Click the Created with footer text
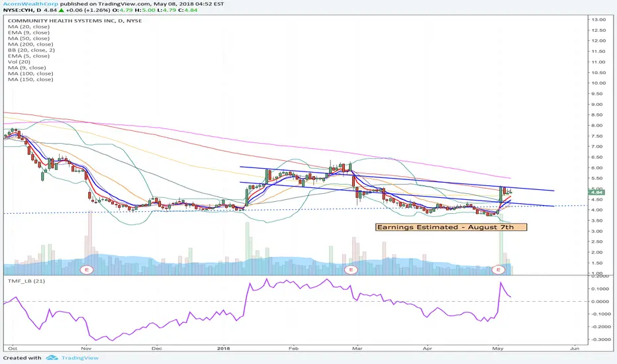Viewport: 617px width, 364px height. pos(22,357)
